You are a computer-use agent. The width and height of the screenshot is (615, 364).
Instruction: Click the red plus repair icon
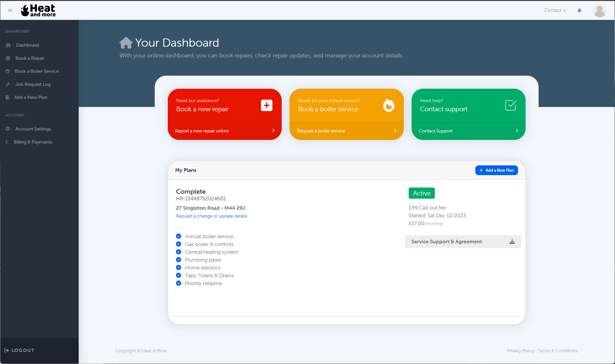pyautogui.click(x=266, y=105)
